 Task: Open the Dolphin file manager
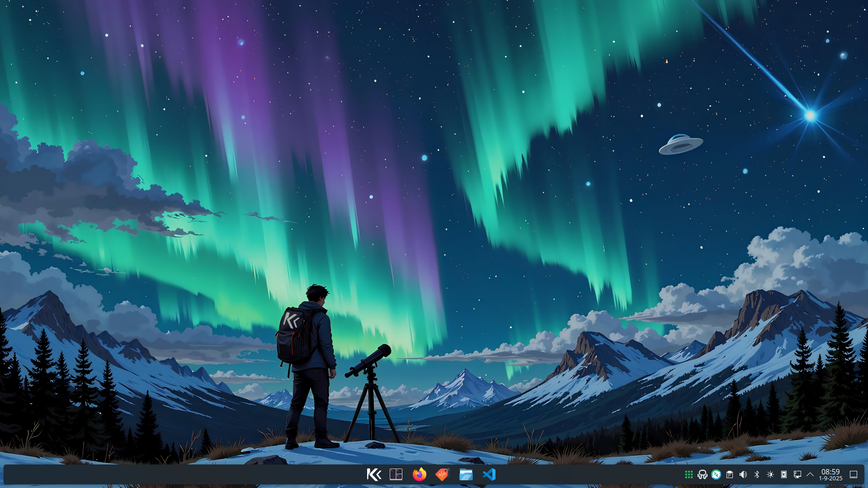coord(466,474)
